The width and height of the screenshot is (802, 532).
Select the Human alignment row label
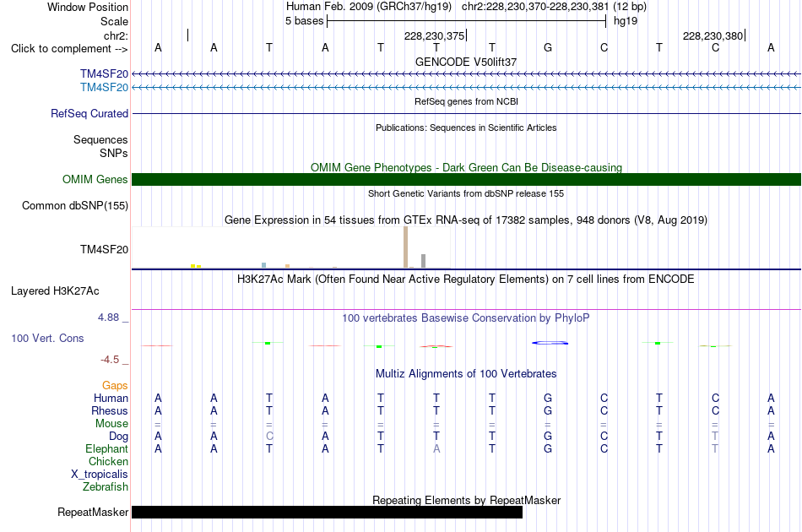[111, 399]
